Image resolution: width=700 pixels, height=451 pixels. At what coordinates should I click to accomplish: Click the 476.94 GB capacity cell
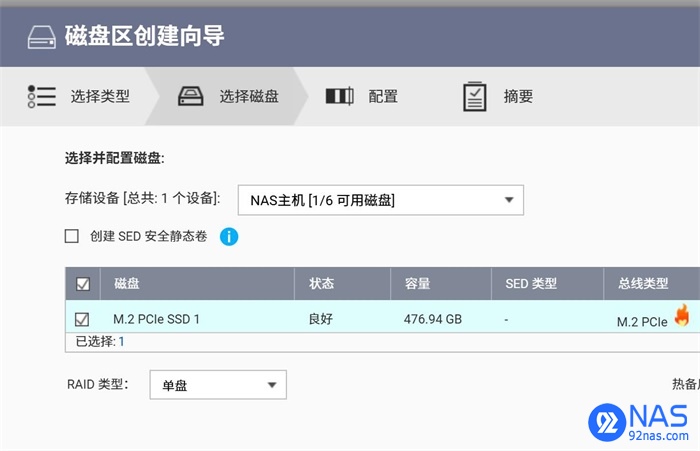(433, 319)
